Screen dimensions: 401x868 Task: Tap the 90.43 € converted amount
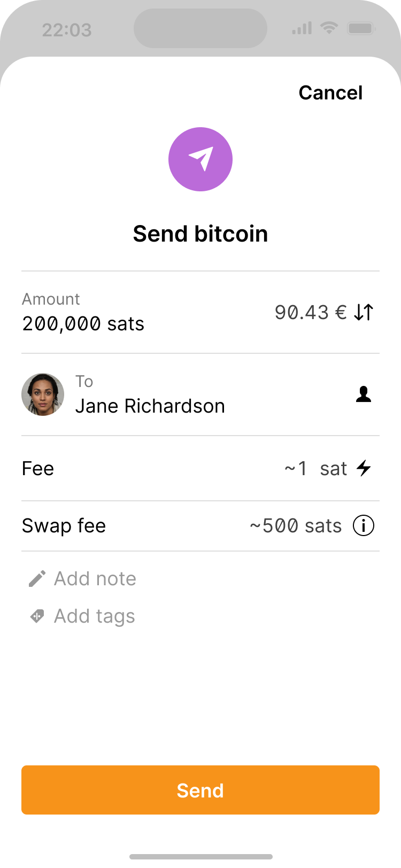[311, 312]
